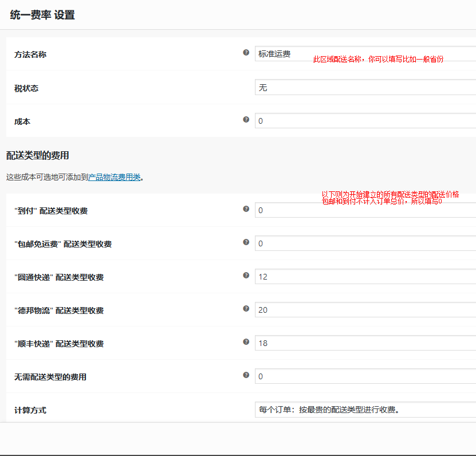This screenshot has height=456, width=476.
Task: Click the help icon for "包邮免运费" 收费
Action: point(246,242)
